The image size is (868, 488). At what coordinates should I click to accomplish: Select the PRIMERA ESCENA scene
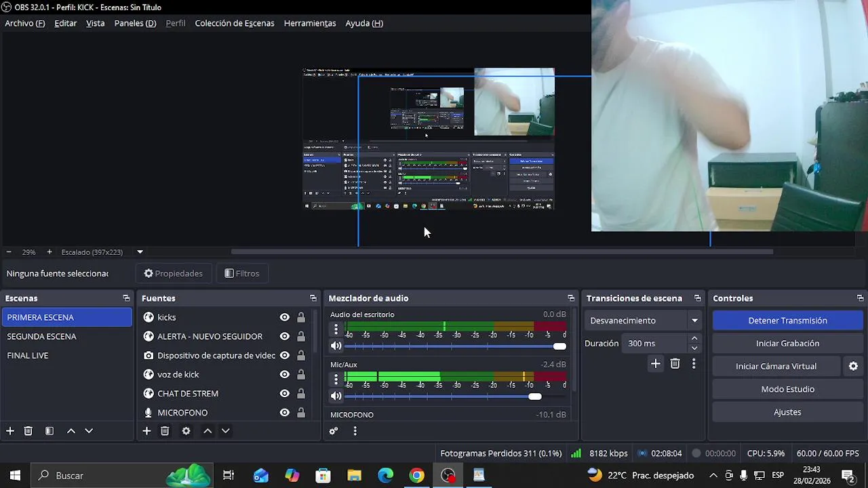(66, 317)
